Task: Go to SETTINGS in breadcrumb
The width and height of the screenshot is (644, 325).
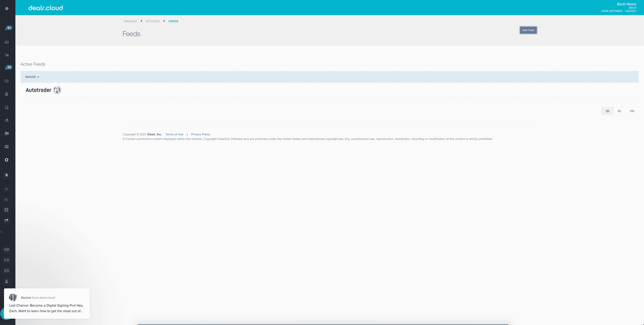Action: 152,21
